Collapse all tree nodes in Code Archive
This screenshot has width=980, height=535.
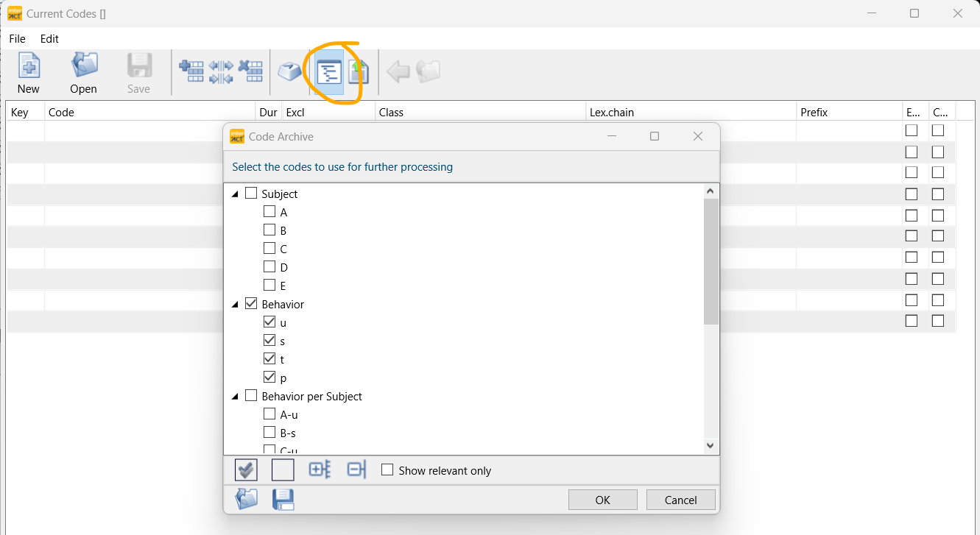(356, 470)
